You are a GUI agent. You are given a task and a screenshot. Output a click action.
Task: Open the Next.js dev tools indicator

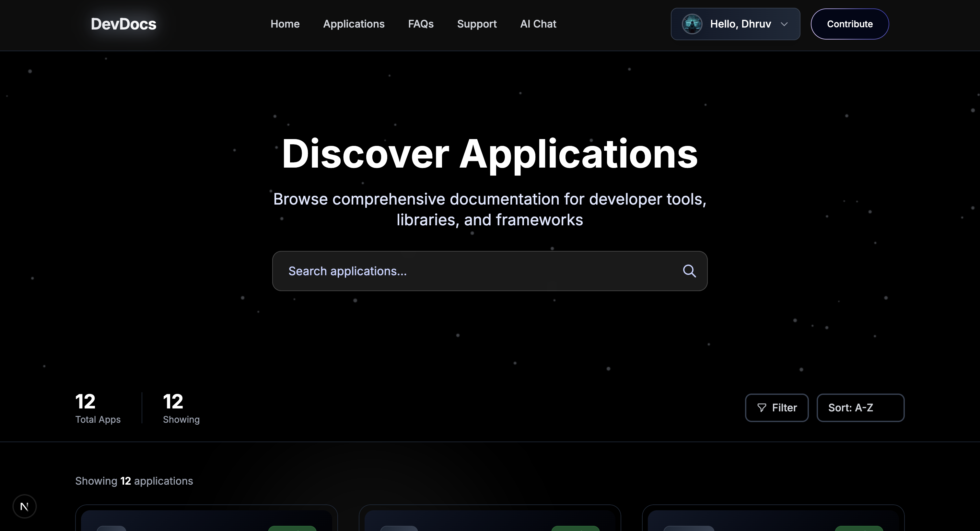[x=24, y=506]
